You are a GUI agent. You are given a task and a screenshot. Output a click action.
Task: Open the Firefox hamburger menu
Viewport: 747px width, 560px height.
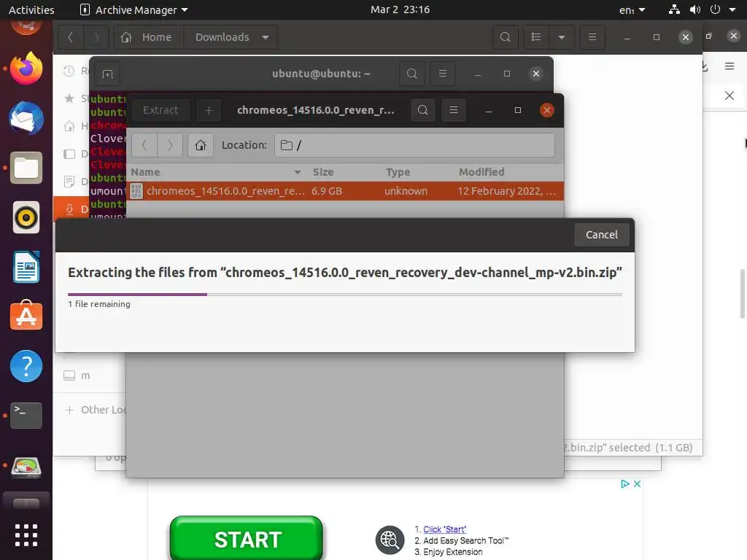729,66
